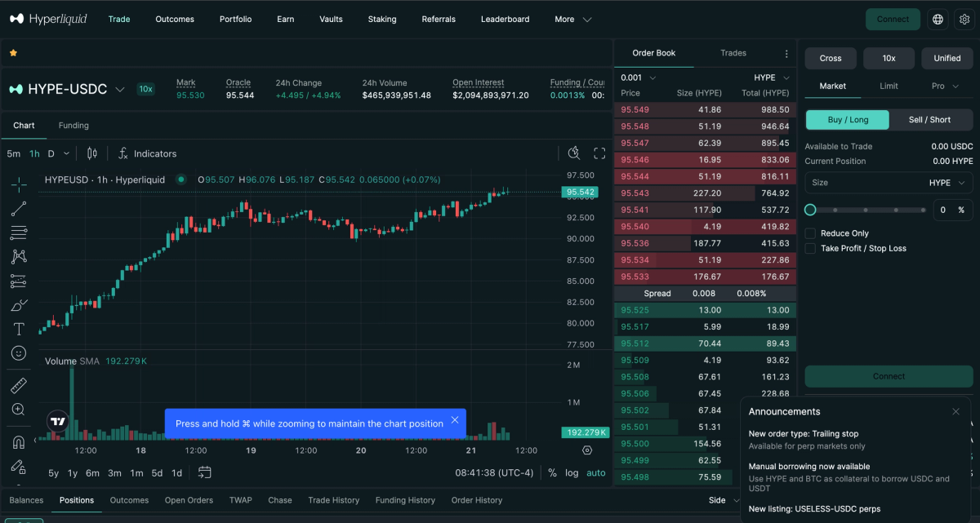
Task: Toggle the magnet mode tool
Action: click(x=19, y=442)
